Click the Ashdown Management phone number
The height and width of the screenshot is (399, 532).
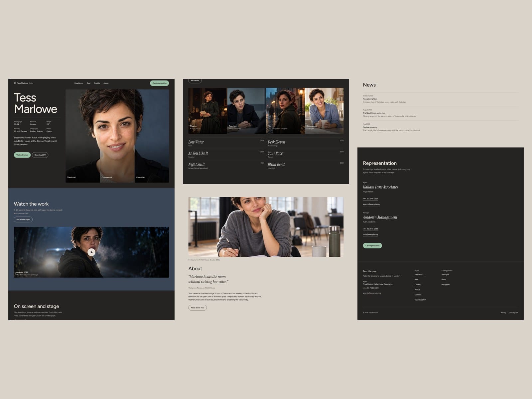(x=370, y=229)
